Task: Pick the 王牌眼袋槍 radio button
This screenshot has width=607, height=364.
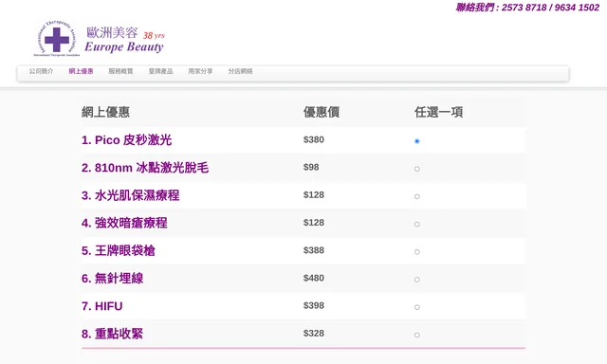Action: tap(417, 252)
